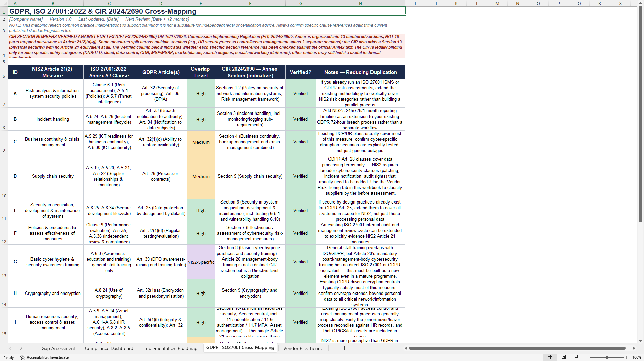Image resolution: width=644 pixels, height=361 pixels.
Task: Click 'NIS2 Article 21(2) Measure' header
Action: 53,72
